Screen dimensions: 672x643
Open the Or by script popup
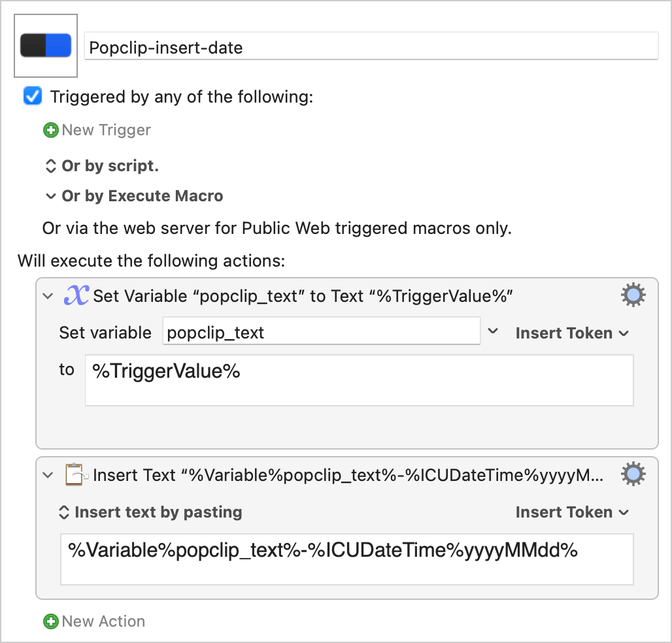pyautogui.click(x=102, y=166)
